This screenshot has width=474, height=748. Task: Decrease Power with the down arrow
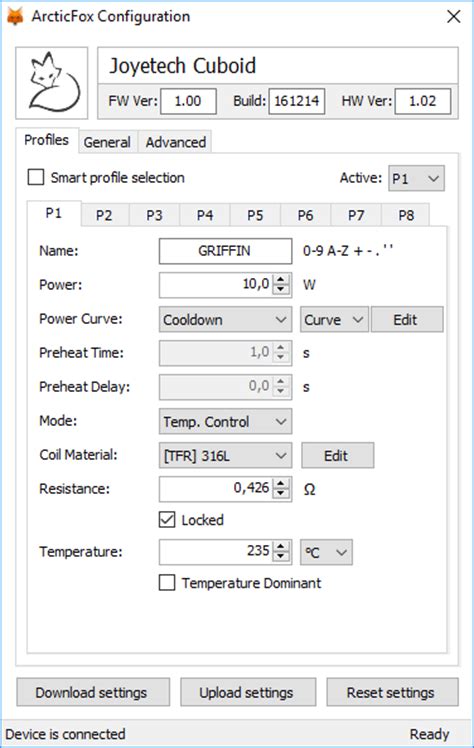[281, 290]
